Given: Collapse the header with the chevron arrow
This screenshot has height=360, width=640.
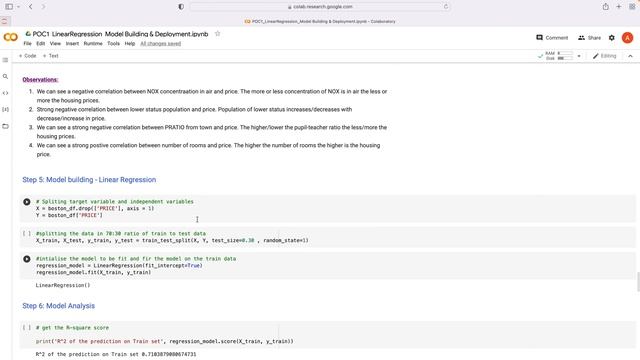Looking at the screenshot, I should point(630,56).
